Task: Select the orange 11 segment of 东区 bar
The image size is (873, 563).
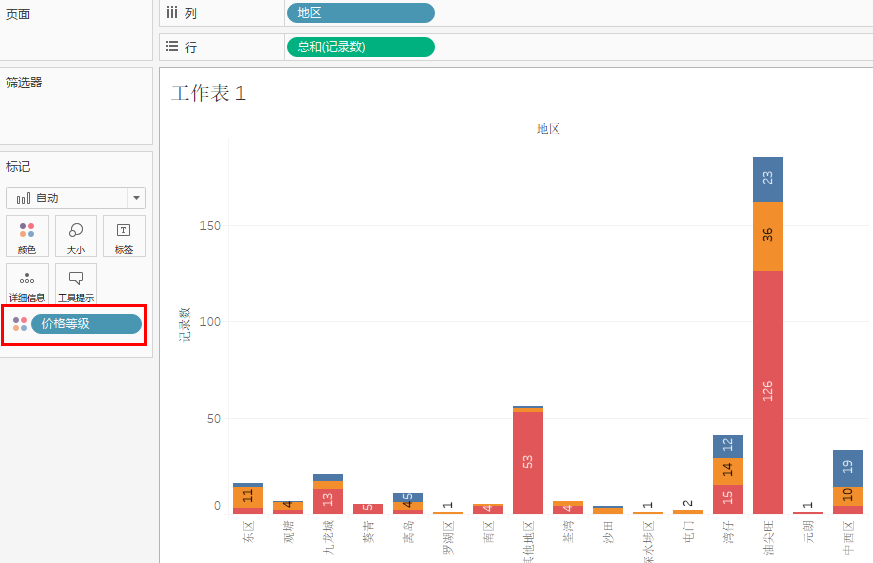Action: tap(248, 497)
